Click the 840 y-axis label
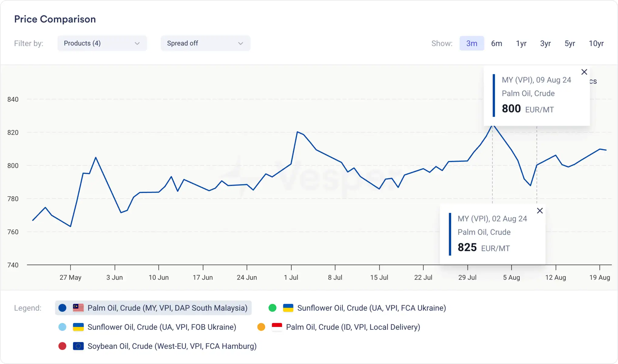Image resolution: width=618 pixels, height=364 pixels. click(13, 99)
